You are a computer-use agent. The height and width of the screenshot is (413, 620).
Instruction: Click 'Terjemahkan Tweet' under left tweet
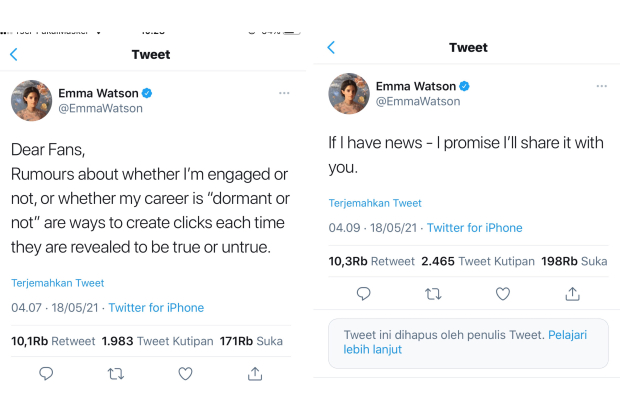click(58, 283)
